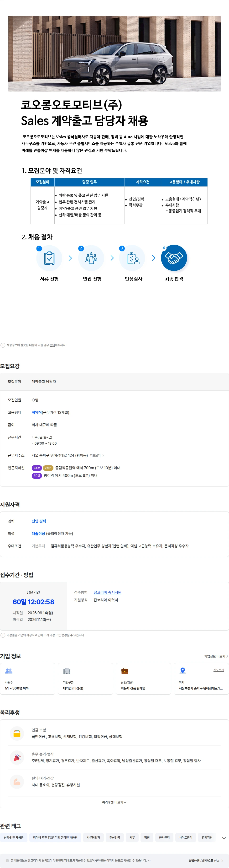Image resolution: width=229 pixels, height=868 pixels.
Task: Select the 전산입력 tag
Action: click(115, 837)
